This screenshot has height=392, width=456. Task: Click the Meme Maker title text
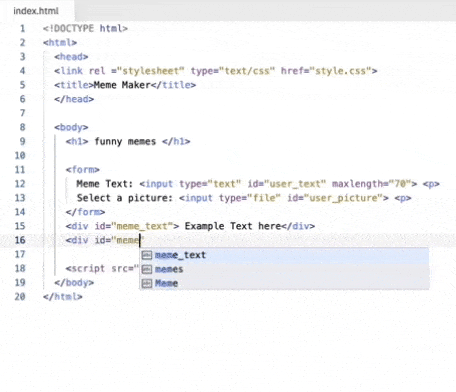[122, 85]
